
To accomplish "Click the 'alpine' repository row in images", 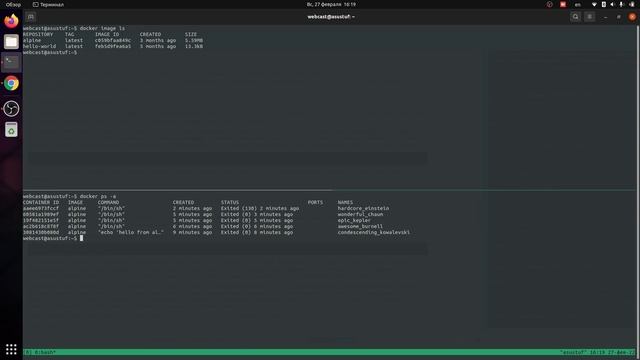I will [113, 40].
